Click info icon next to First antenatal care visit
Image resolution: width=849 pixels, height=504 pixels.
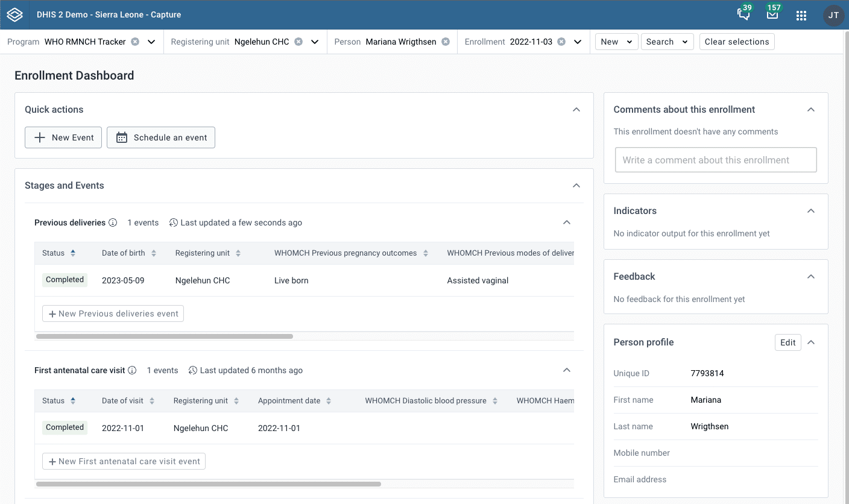[x=133, y=370]
